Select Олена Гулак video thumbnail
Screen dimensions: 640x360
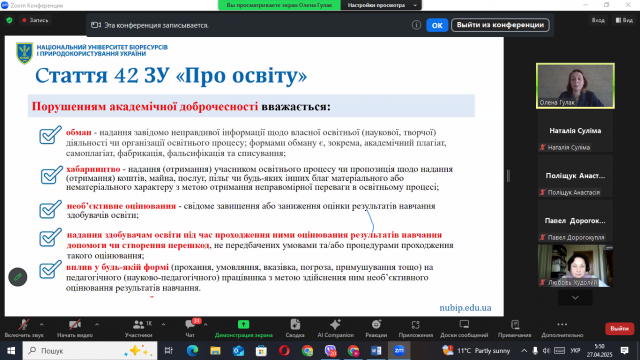coord(575,86)
